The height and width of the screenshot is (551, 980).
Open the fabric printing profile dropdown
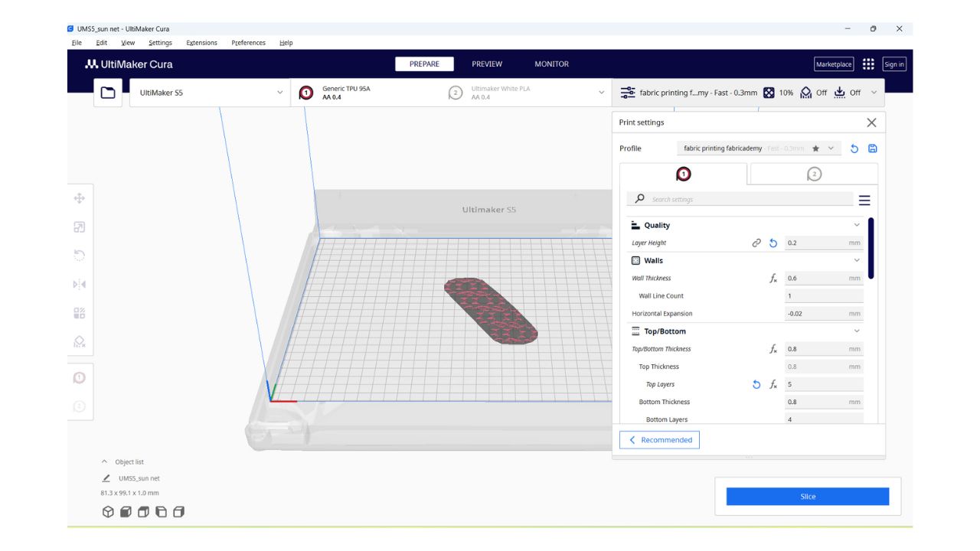click(758, 148)
